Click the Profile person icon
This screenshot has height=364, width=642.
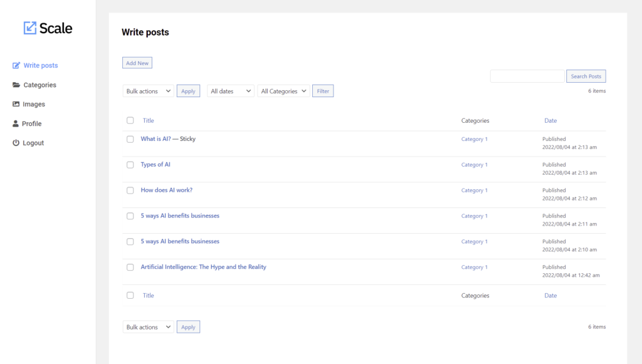coord(15,123)
